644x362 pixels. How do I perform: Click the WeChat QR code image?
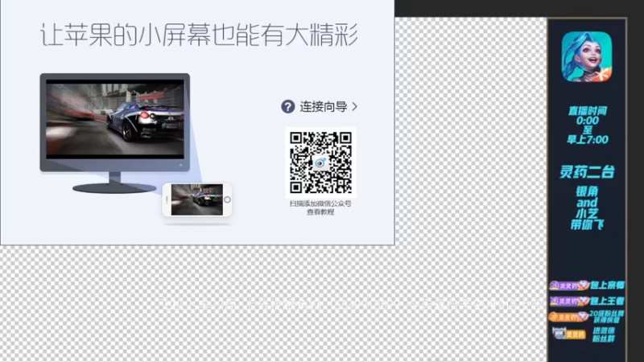point(320,162)
